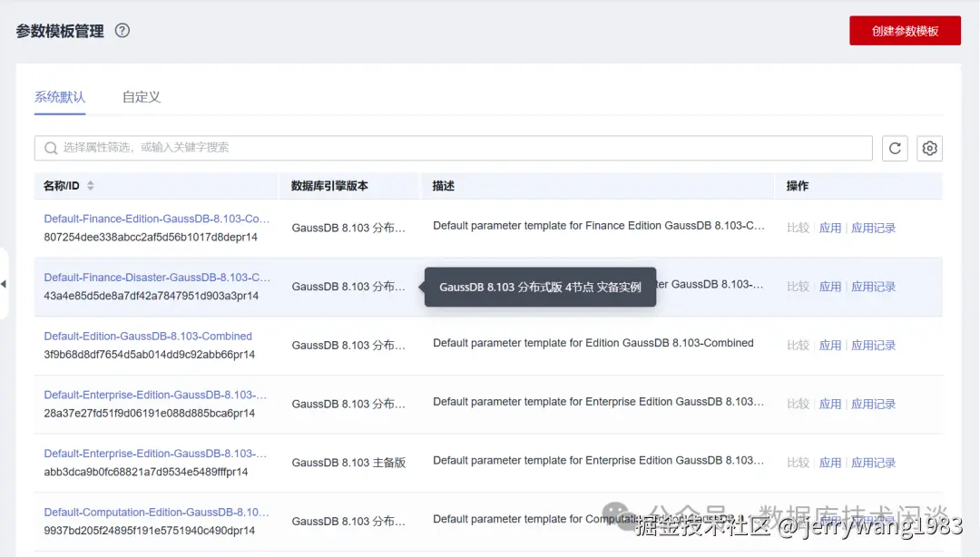Viewport: 980px width, 557px height.
Task: Switch to the 自定义 tab
Action: point(141,96)
